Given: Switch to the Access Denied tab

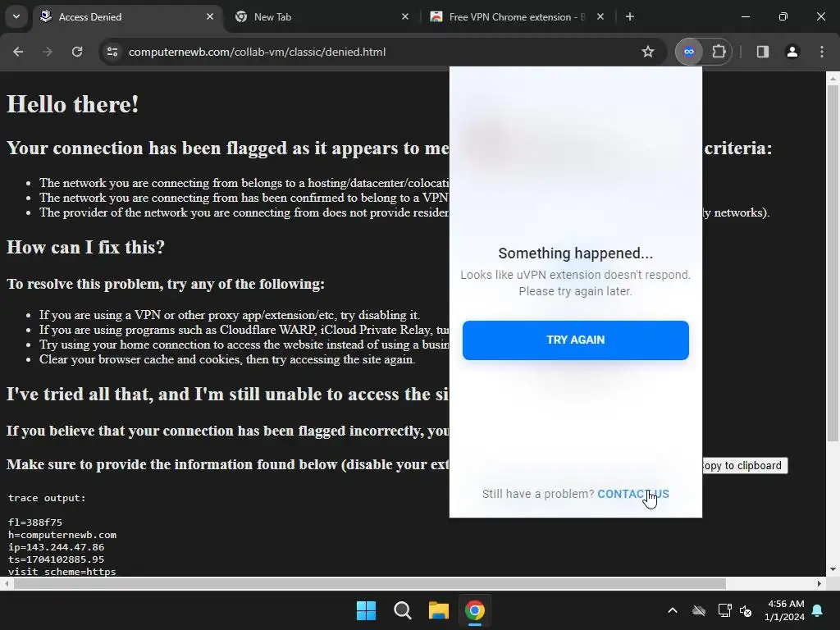Looking at the screenshot, I should point(129,17).
